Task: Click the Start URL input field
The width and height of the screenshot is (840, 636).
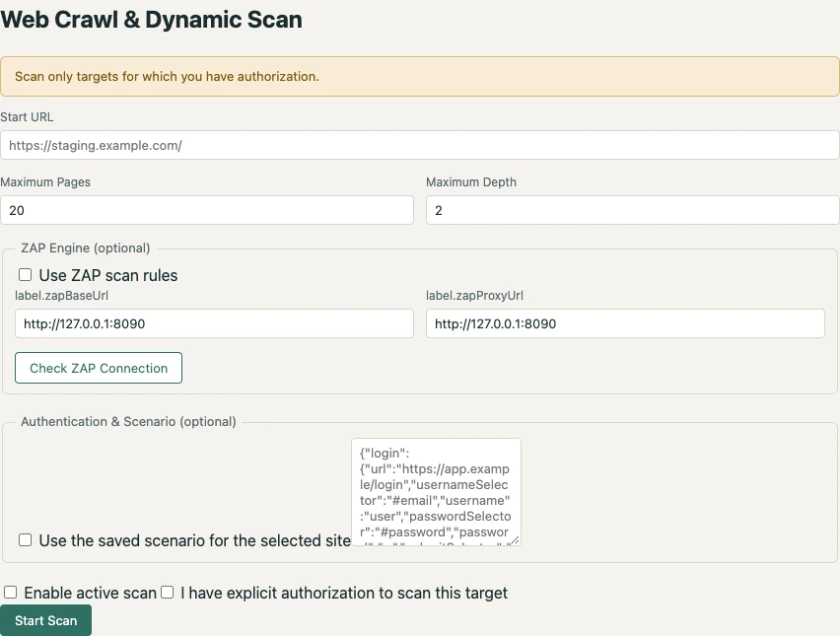Action: [419, 145]
